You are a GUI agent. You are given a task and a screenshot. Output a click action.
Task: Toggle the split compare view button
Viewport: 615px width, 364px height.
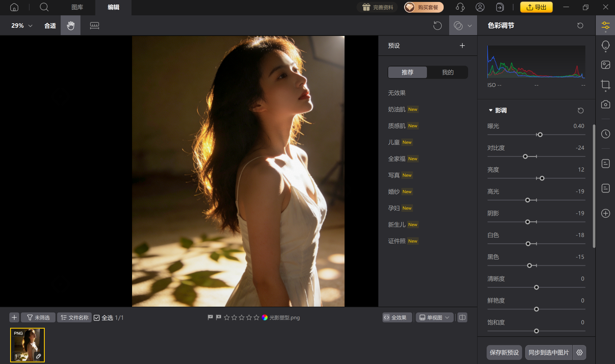click(462, 317)
